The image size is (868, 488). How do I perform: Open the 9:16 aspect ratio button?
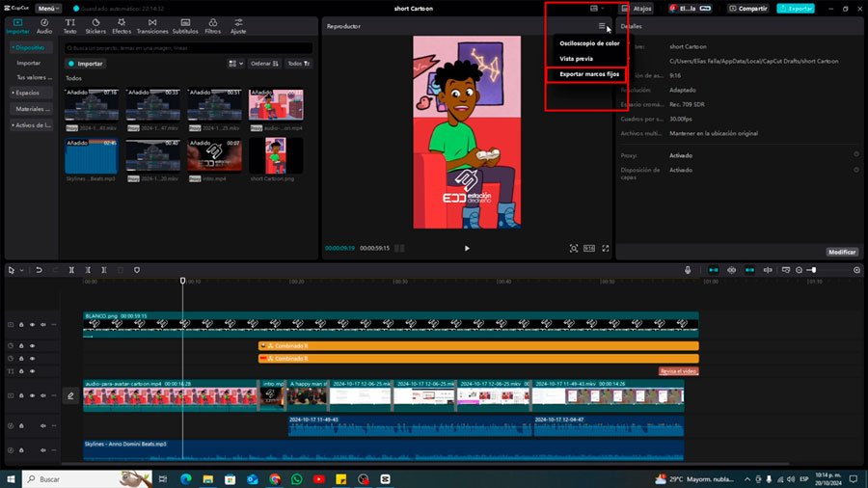[x=589, y=249]
